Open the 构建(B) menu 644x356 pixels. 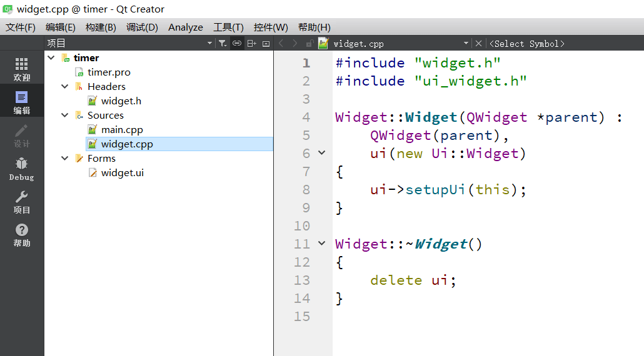(101, 27)
